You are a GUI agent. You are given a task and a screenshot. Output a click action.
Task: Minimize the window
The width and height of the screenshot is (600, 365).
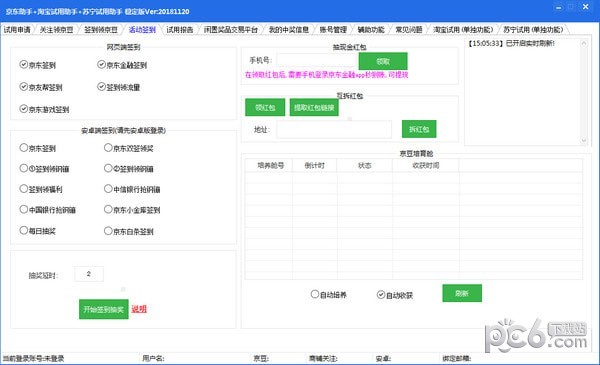click(x=559, y=7)
